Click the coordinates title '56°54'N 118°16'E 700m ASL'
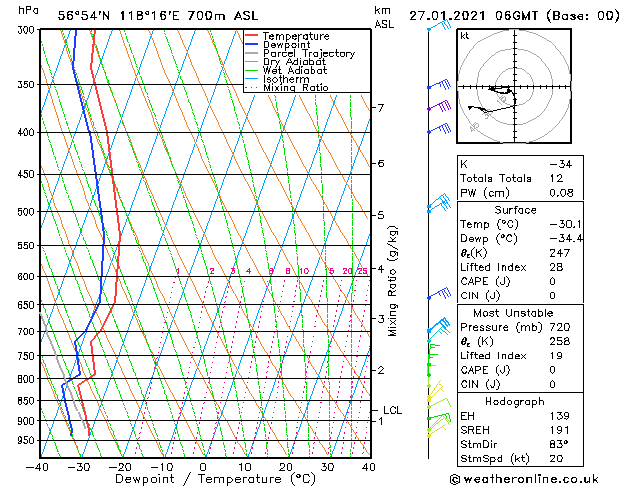 158,16
